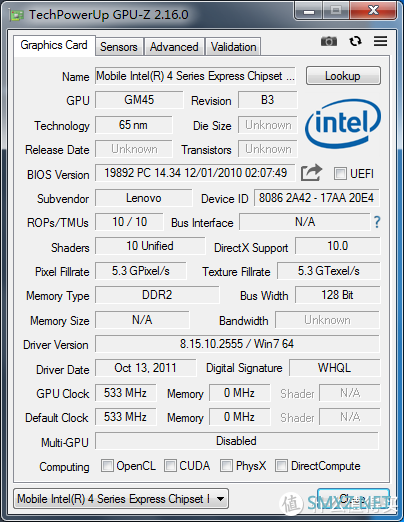Click the BIOS Version field
The width and height of the screenshot is (404, 522).
click(195, 173)
